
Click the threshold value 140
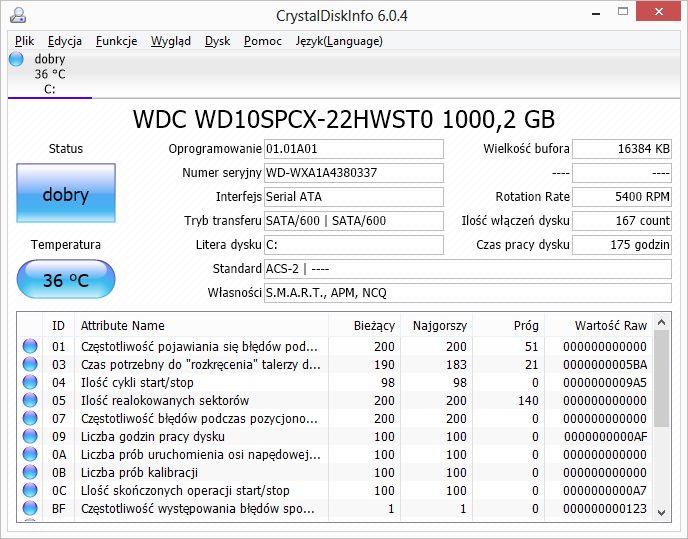(528, 400)
